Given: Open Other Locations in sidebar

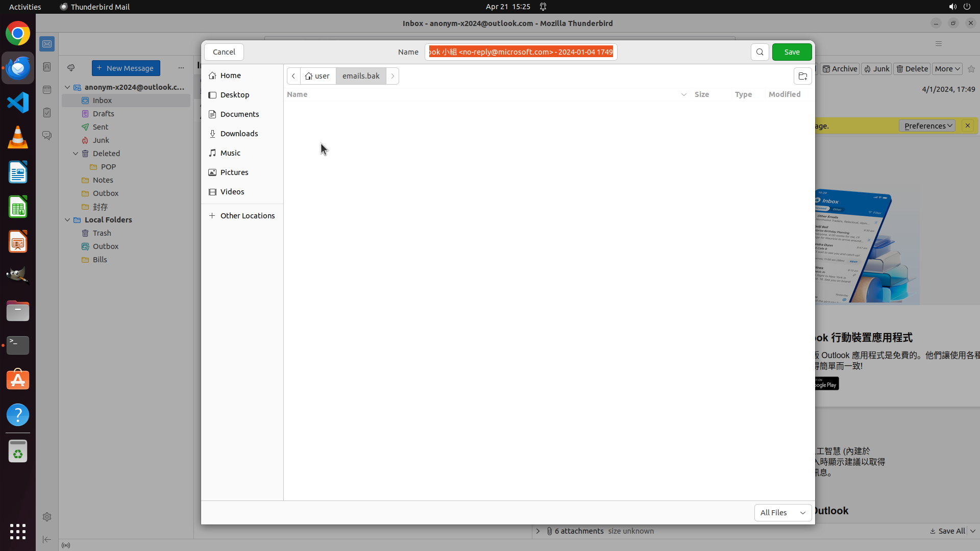Looking at the screenshot, I should [x=247, y=216].
